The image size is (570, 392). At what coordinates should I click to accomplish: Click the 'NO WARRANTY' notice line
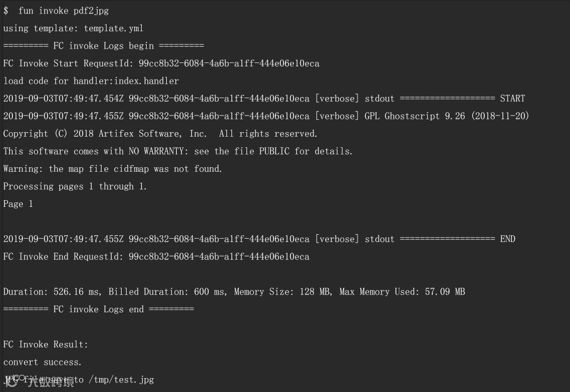tap(178, 151)
